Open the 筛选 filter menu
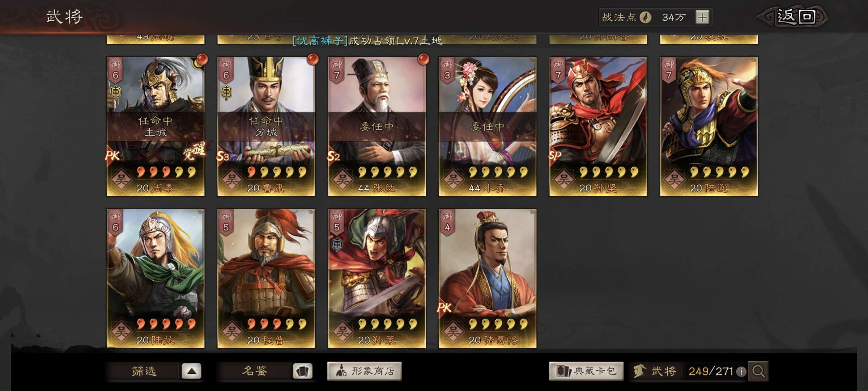The width and height of the screenshot is (868, 391). [x=144, y=371]
